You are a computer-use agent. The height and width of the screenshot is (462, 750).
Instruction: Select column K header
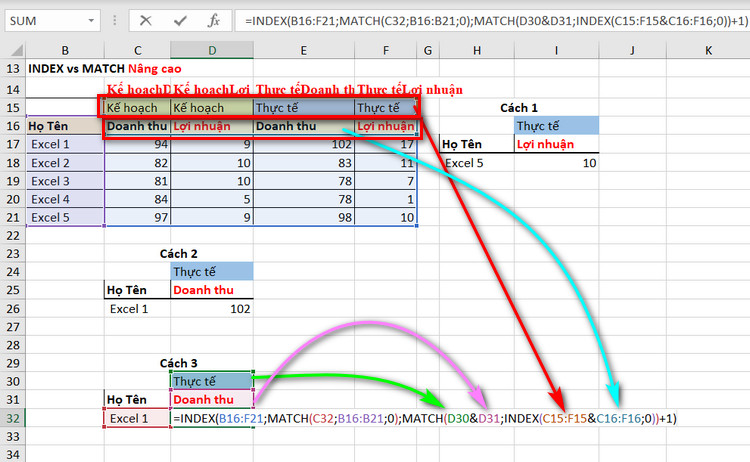(708, 50)
